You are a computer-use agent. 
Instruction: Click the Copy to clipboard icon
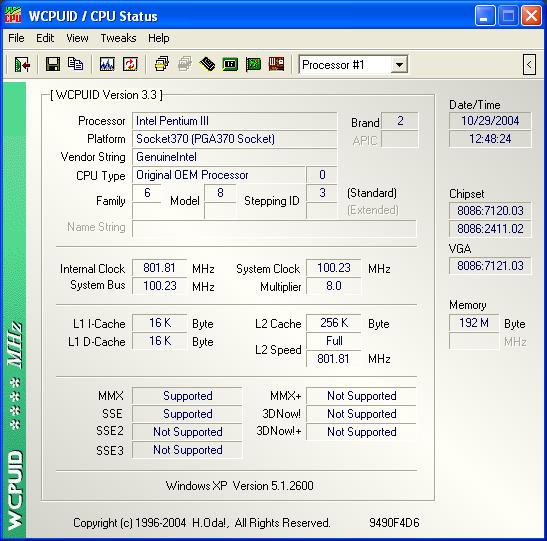75,64
